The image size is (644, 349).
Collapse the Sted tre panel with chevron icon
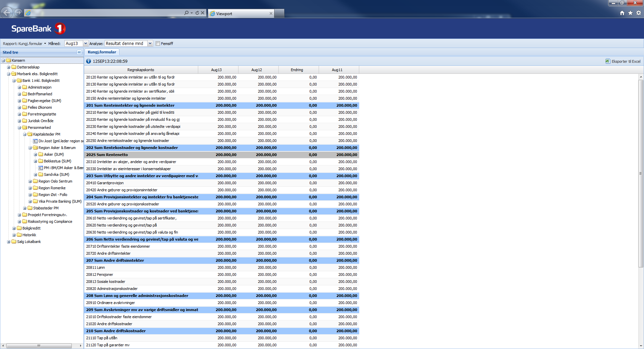point(79,52)
